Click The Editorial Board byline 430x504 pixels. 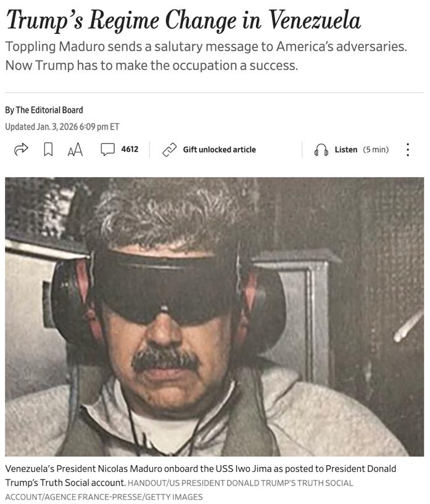tap(49, 110)
